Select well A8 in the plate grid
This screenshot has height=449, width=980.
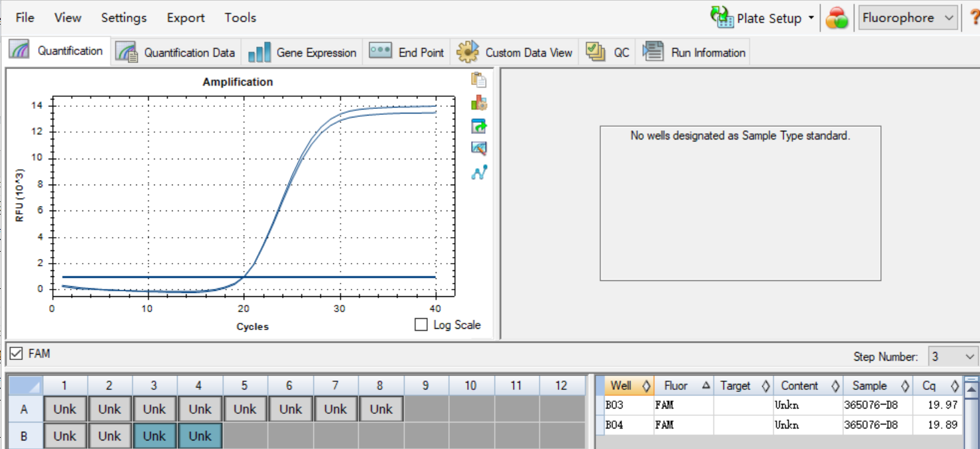click(381, 409)
